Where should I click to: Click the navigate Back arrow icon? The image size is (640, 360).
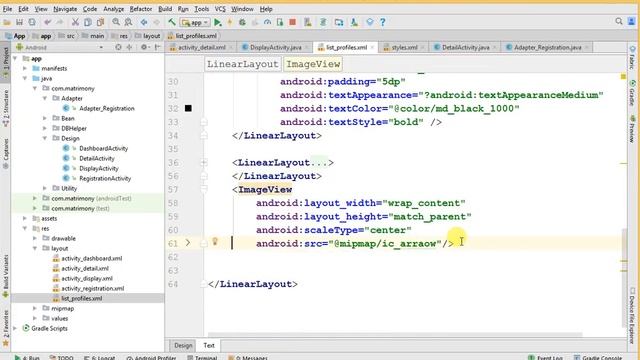pos(144,22)
